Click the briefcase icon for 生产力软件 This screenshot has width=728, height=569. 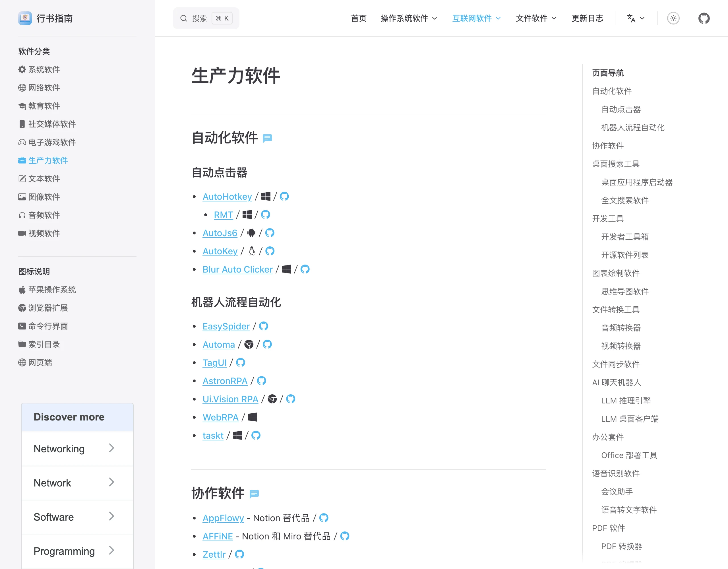[x=22, y=160]
